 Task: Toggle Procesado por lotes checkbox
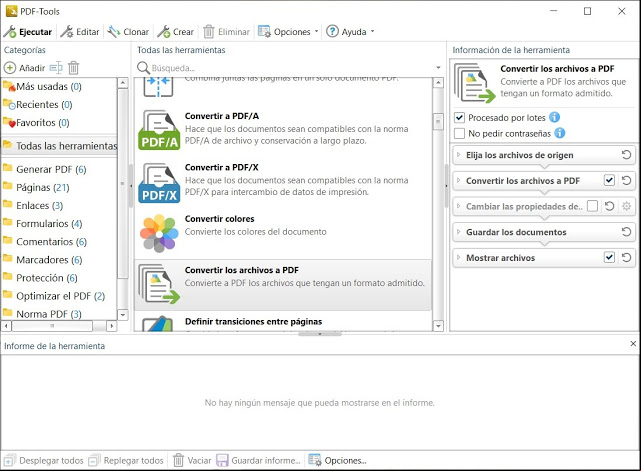pos(459,118)
